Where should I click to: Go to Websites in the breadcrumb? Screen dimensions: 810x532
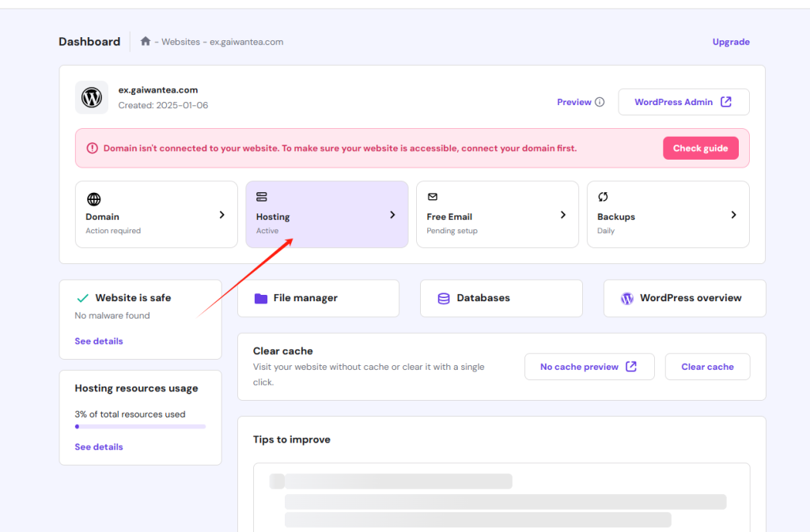[x=180, y=42]
